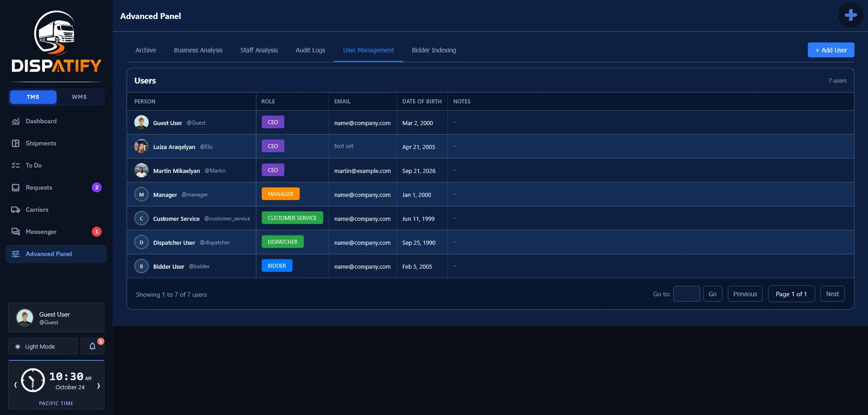This screenshot has height=415, width=868.
Task: Click the Page 1 of 1 indicator
Action: tap(791, 294)
